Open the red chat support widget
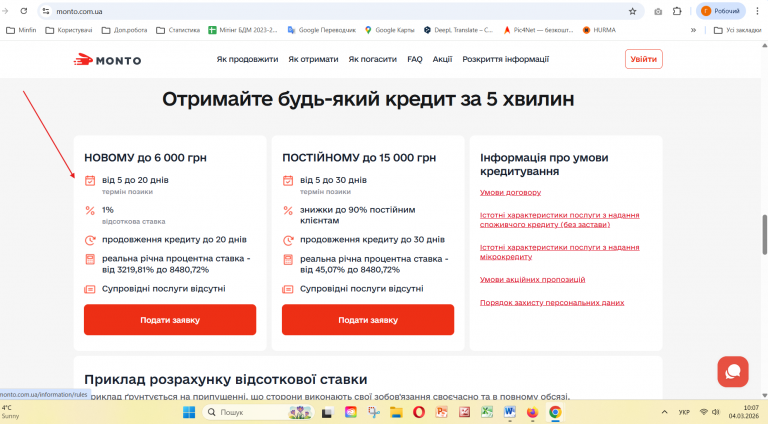Image resolution: width=768 pixels, height=424 pixels. (x=733, y=372)
